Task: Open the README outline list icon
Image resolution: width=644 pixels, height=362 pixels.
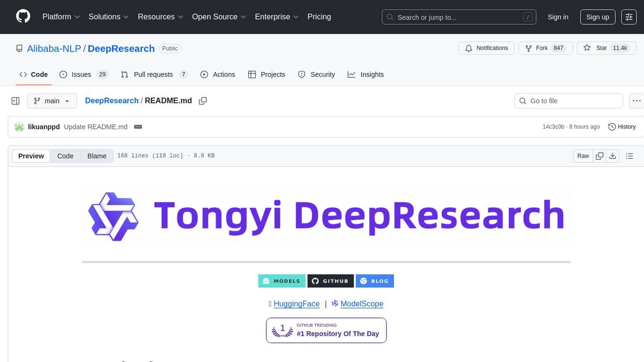Action: 629,156
